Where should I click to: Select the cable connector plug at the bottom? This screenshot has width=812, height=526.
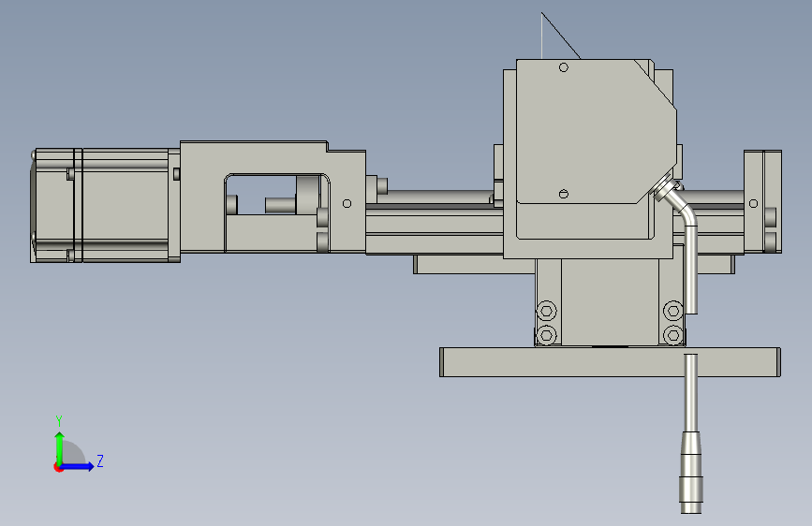[x=690, y=471]
